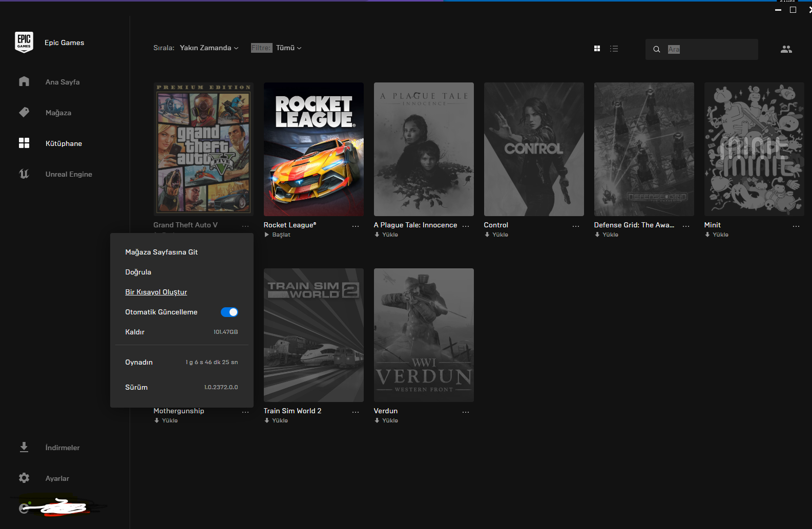The image size is (812, 529).
Task: Click the search magnifier icon
Action: (656, 49)
